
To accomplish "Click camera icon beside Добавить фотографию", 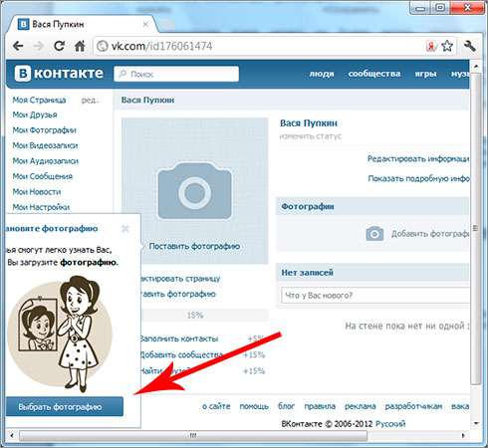I will pos(374,234).
